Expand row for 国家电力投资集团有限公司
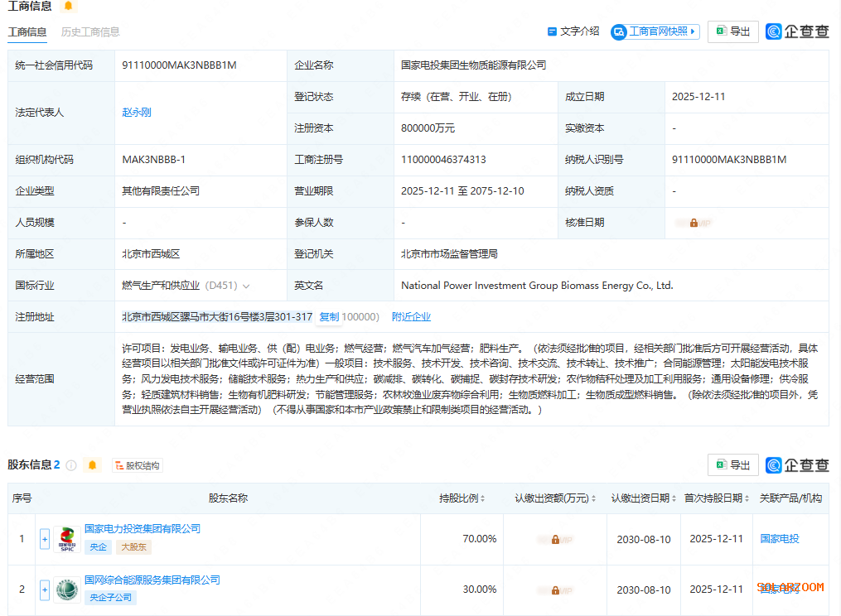Screen dimensions: 841x616 45,539
